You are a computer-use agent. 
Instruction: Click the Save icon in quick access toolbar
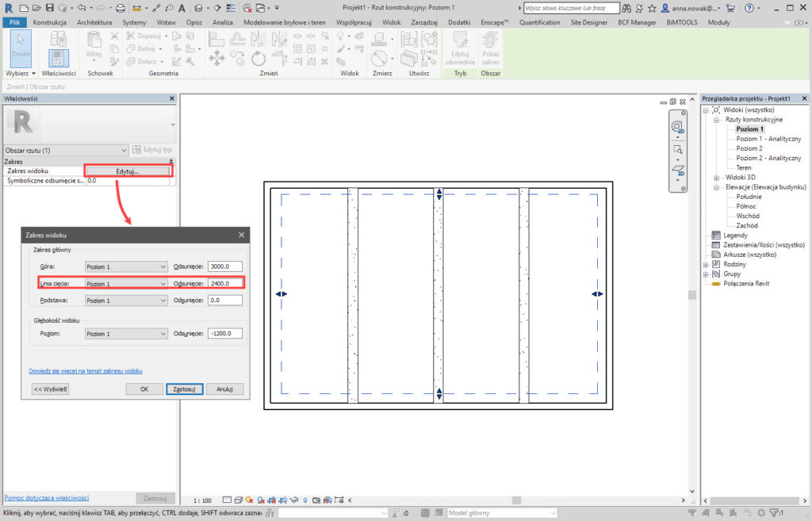(49, 7)
